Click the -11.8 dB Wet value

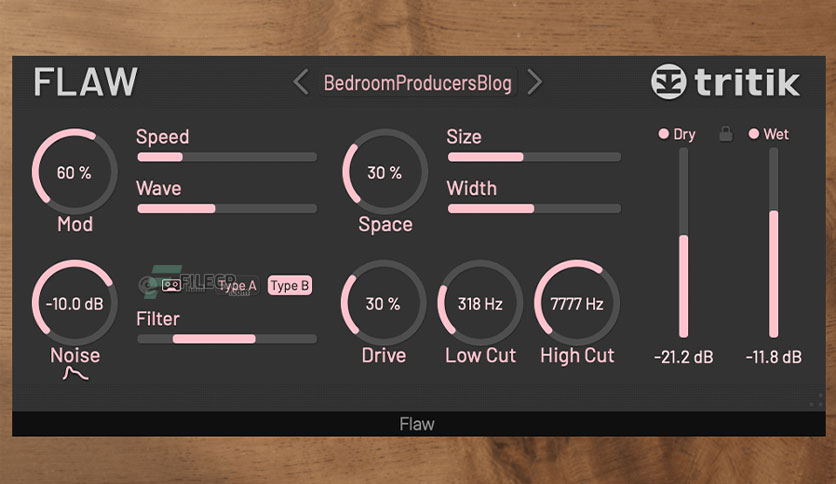click(774, 357)
